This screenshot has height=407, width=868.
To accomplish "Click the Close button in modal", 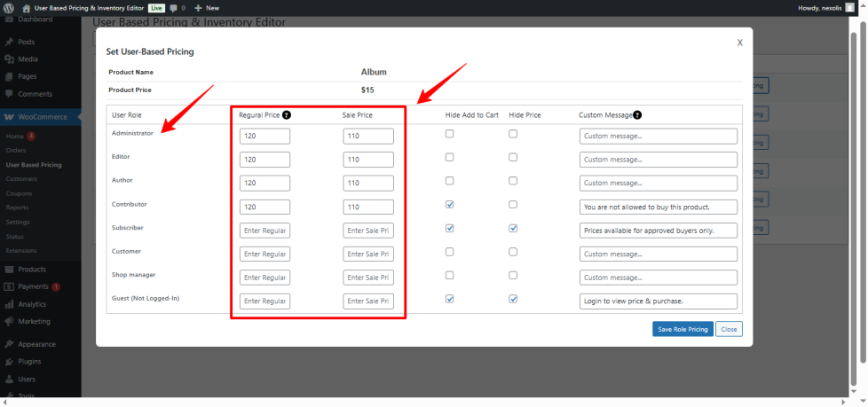I will coord(729,329).
